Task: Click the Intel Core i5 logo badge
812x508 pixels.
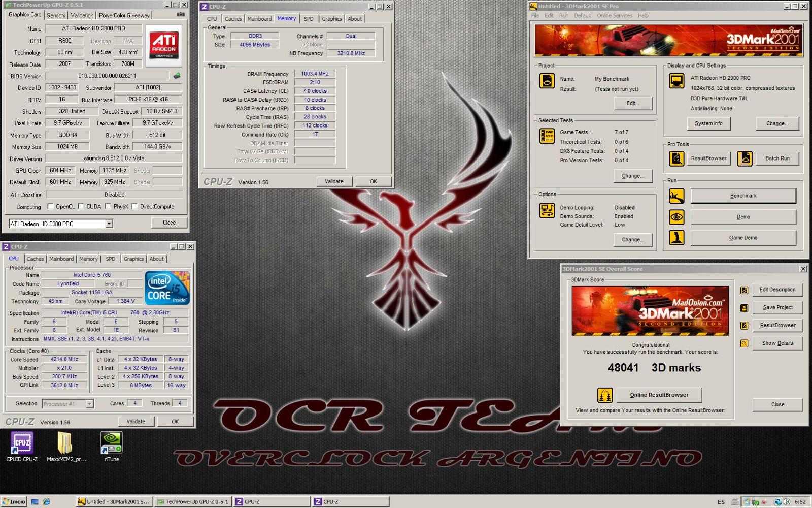Action: (168, 288)
